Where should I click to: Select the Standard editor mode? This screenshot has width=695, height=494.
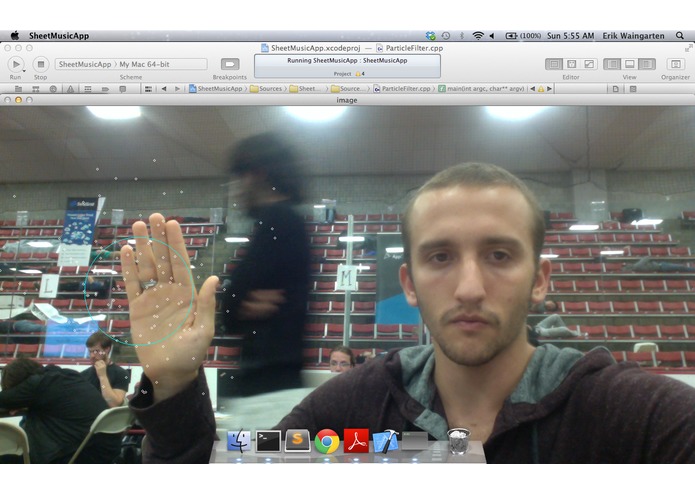tap(554, 64)
